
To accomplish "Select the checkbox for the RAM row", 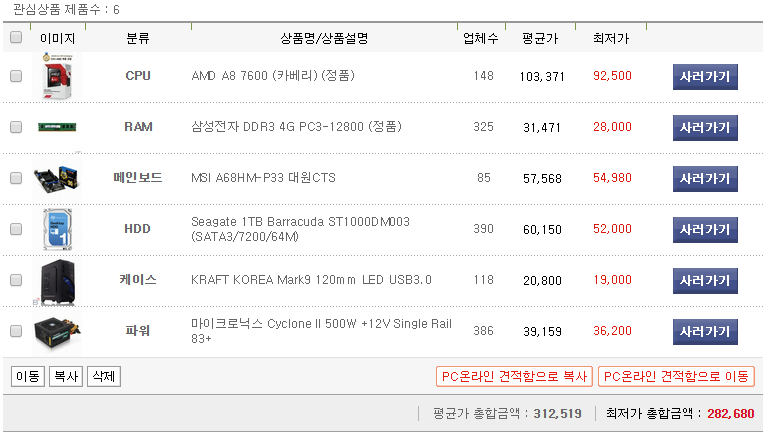I will (16, 127).
